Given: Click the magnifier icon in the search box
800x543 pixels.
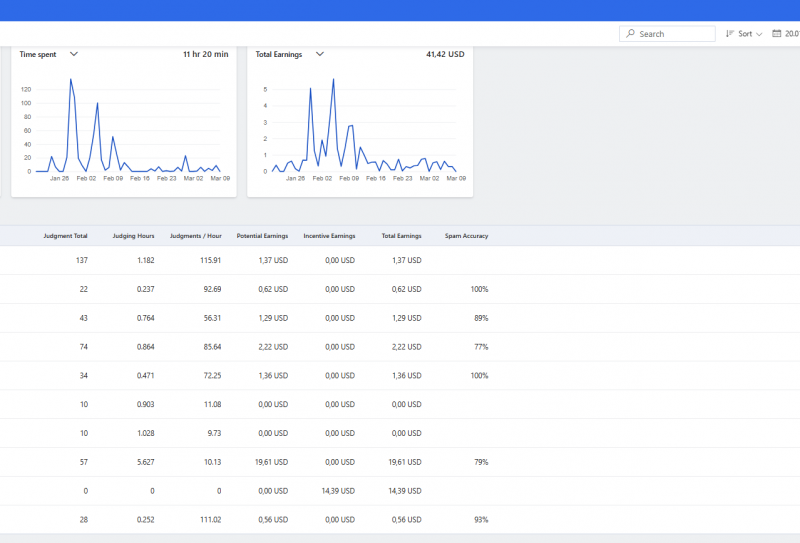Looking at the screenshot, I should (630, 34).
